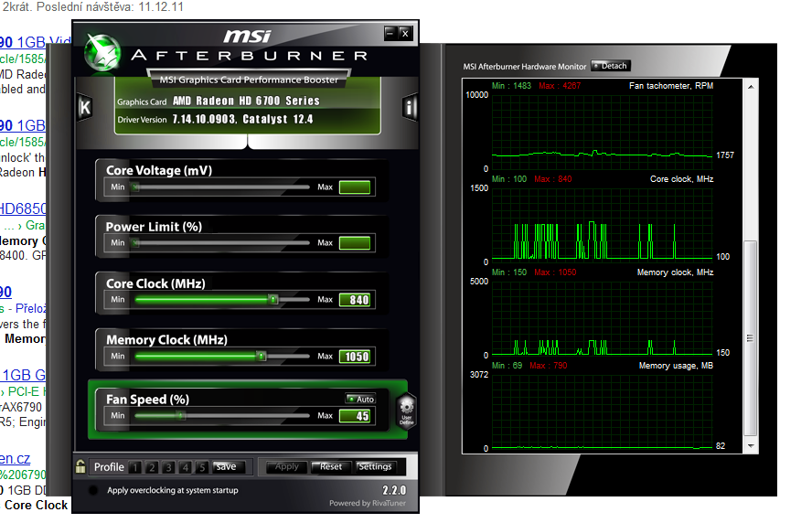Click the hardware monitor scrollbar thumb
Screen dimensions: 812x523
click(x=751, y=337)
